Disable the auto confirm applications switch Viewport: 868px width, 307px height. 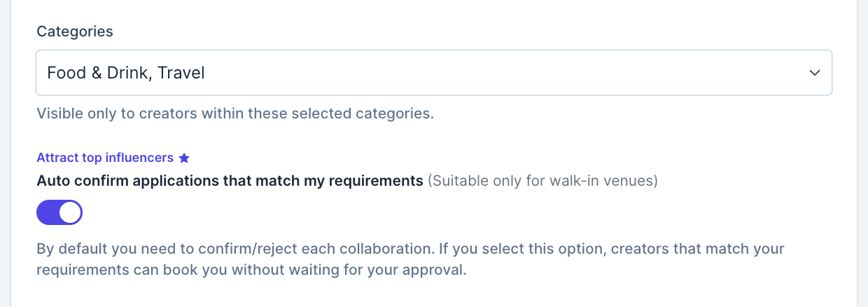pyautogui.click(x=59, y=212)
